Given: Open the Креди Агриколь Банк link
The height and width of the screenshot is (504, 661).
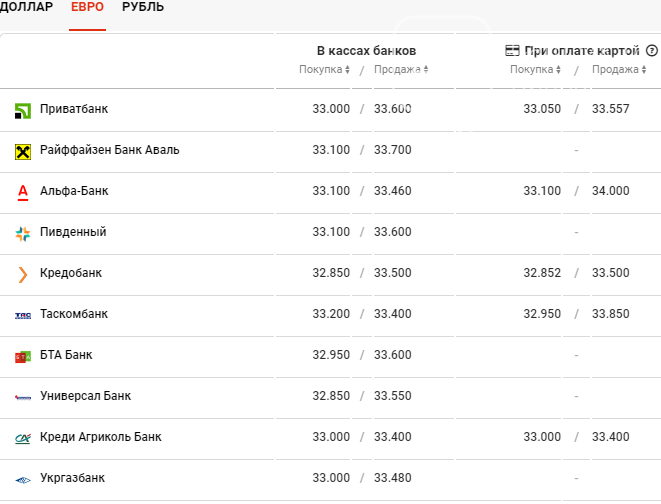Looking at the screenshot, I should [101, 437].
